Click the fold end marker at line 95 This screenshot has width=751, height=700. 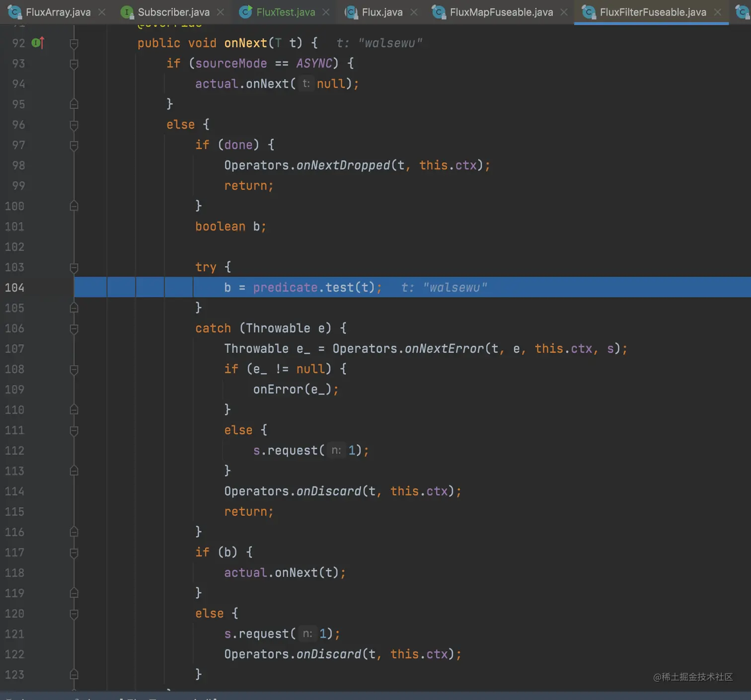pyautogui.click(x=74, y=104)
